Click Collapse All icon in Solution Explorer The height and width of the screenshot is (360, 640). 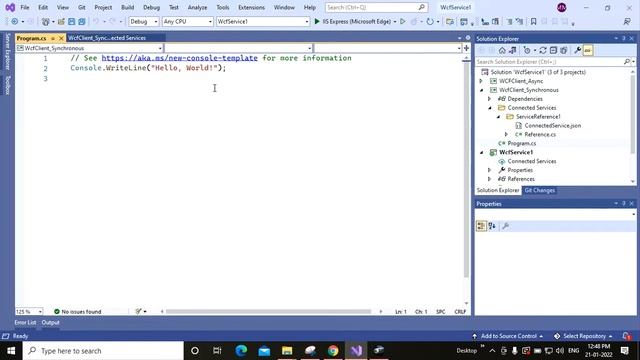553,50
